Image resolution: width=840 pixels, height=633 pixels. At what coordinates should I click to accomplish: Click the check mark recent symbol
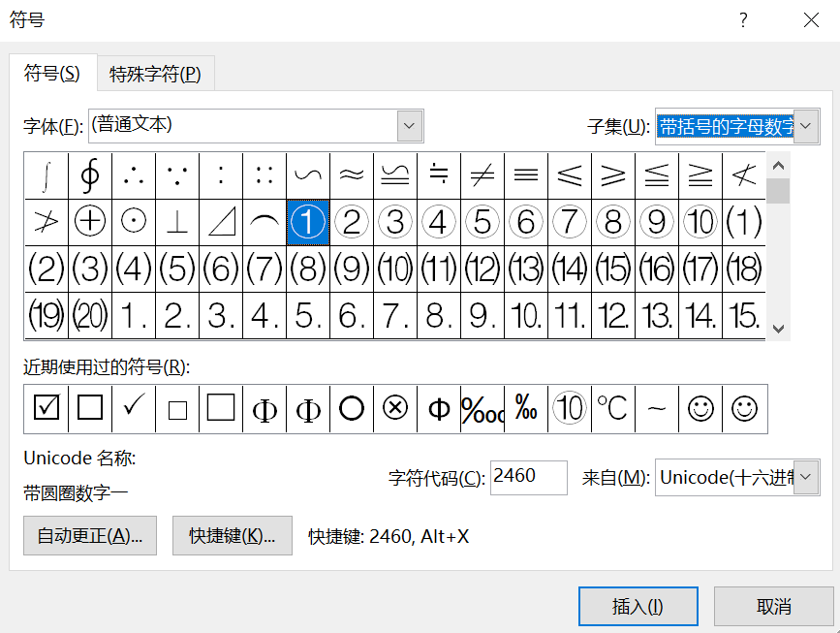click(x=134, y=409)
